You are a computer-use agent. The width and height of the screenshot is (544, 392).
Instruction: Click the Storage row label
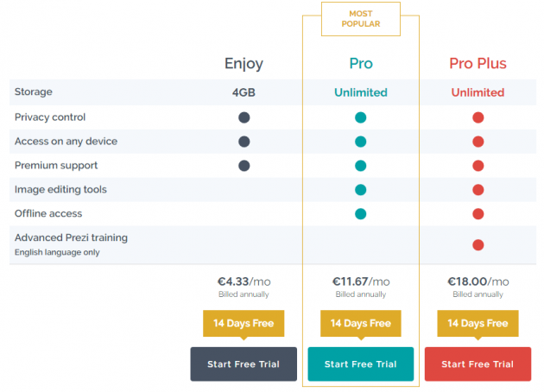34,92
